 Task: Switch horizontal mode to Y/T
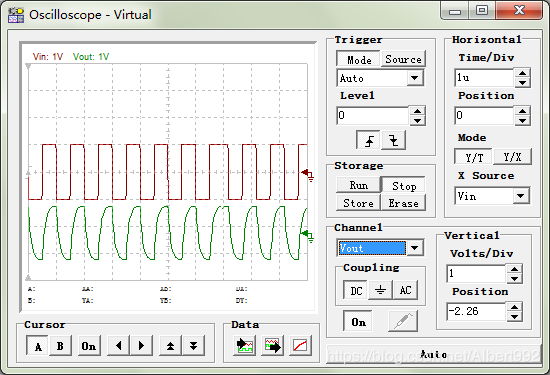coord(474,157)
